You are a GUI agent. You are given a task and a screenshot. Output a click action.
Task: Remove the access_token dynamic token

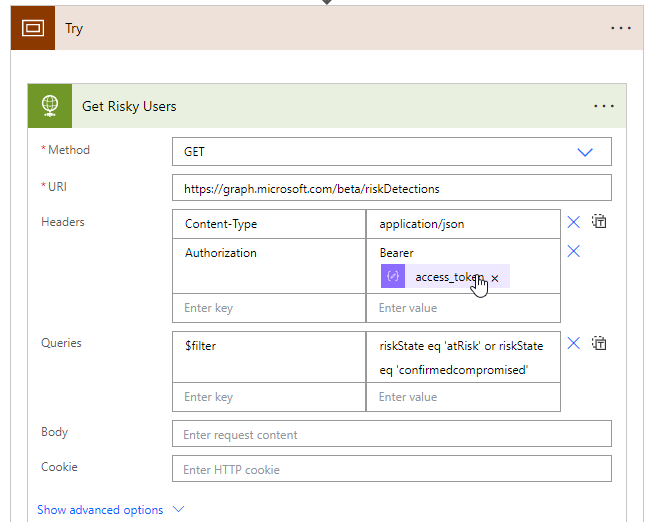[x=495, y=278]
